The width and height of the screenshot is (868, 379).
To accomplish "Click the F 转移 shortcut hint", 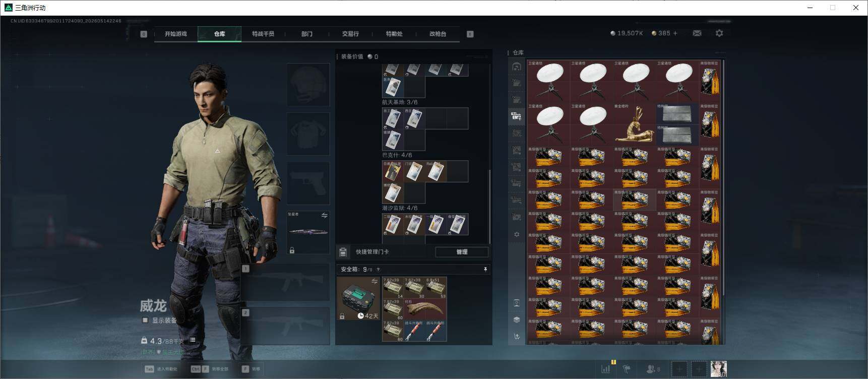I will coord(251,369).
